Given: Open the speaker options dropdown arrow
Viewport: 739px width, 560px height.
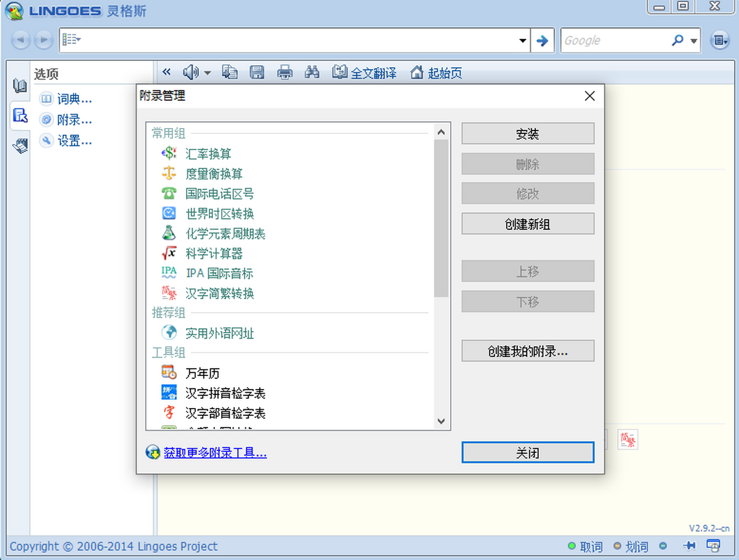Looking at the screenshot, I should (x=207, y=73).
